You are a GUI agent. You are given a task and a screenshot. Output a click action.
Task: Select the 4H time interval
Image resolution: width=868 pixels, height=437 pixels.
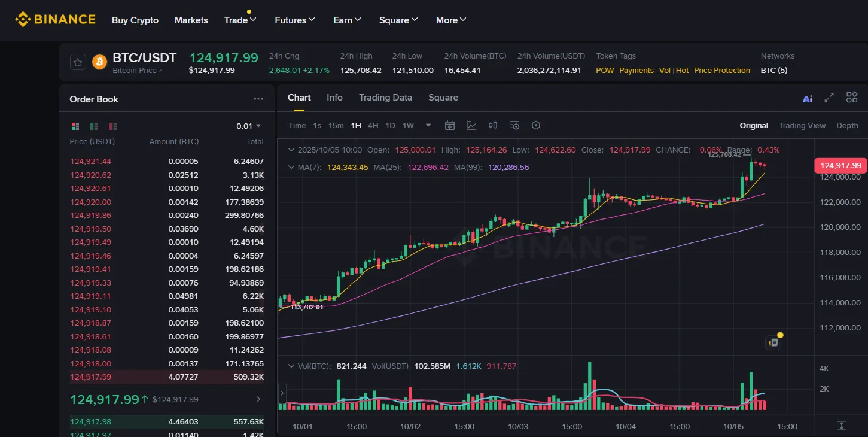pyautogui.click(x=373, y=125)
